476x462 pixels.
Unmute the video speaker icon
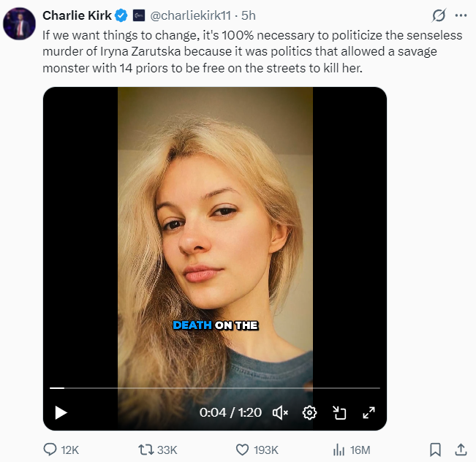coord(280,413)
